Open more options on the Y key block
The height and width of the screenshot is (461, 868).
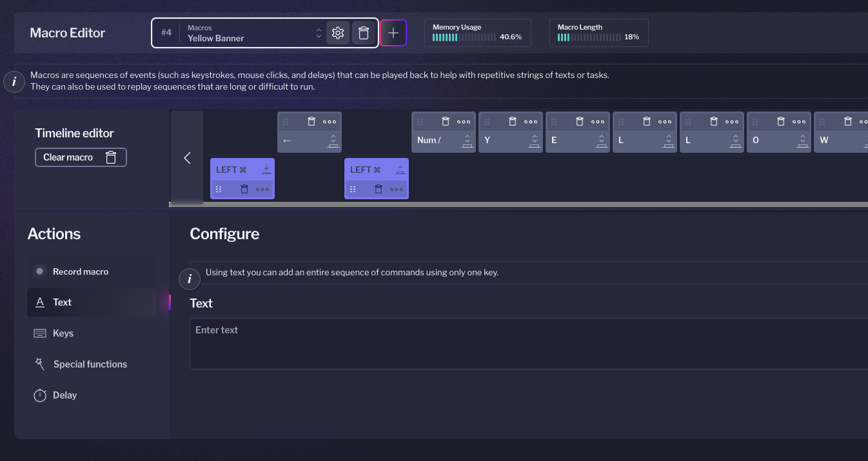click(531, 121)
